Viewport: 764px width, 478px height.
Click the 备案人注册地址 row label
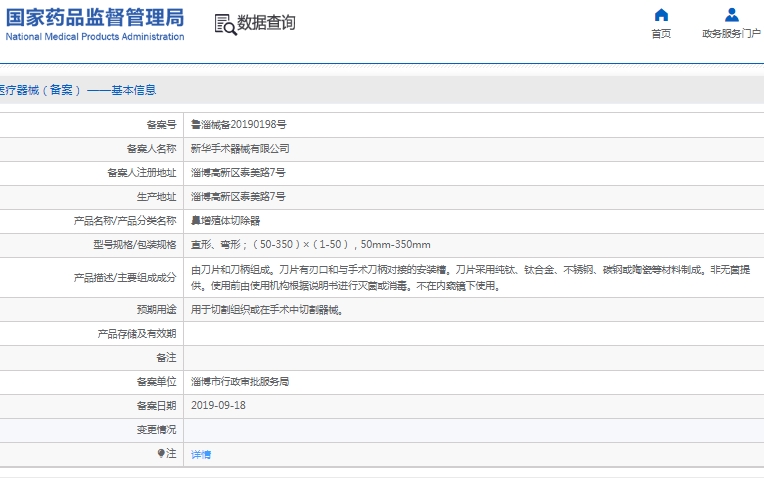[x=142, y=172]
